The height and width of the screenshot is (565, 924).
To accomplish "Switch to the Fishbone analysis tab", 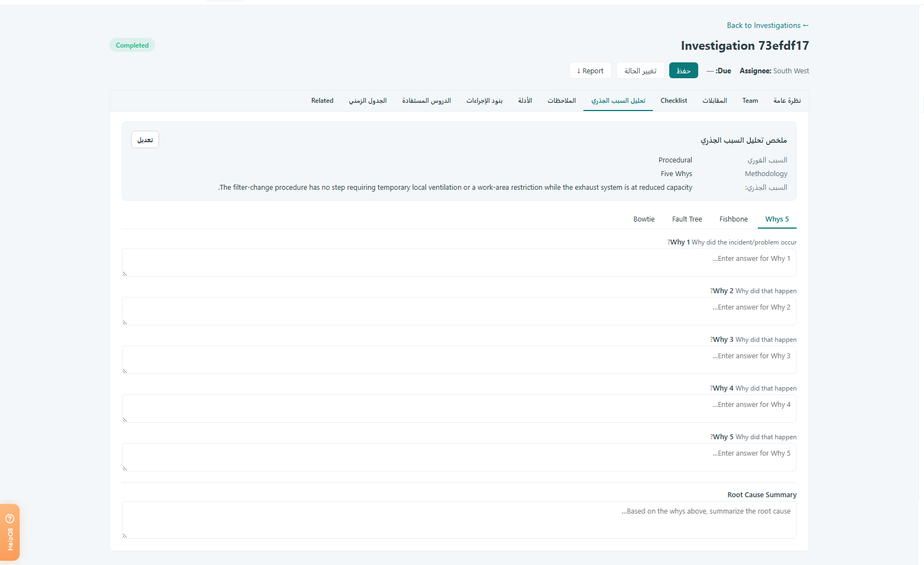I will 734,219.
